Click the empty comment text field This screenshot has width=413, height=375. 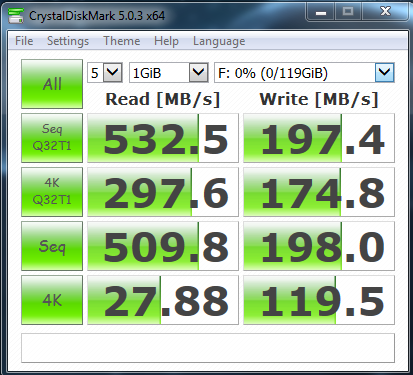point(208,348)
